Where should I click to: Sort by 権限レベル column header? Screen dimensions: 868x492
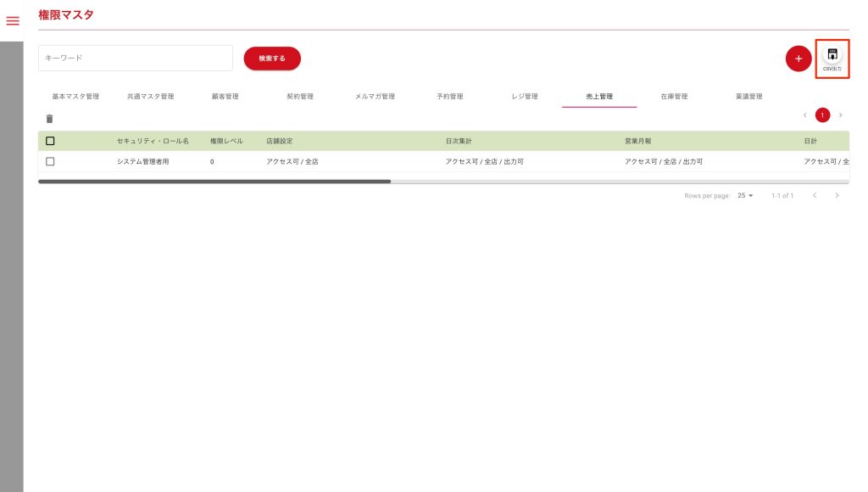click(225, 141)
